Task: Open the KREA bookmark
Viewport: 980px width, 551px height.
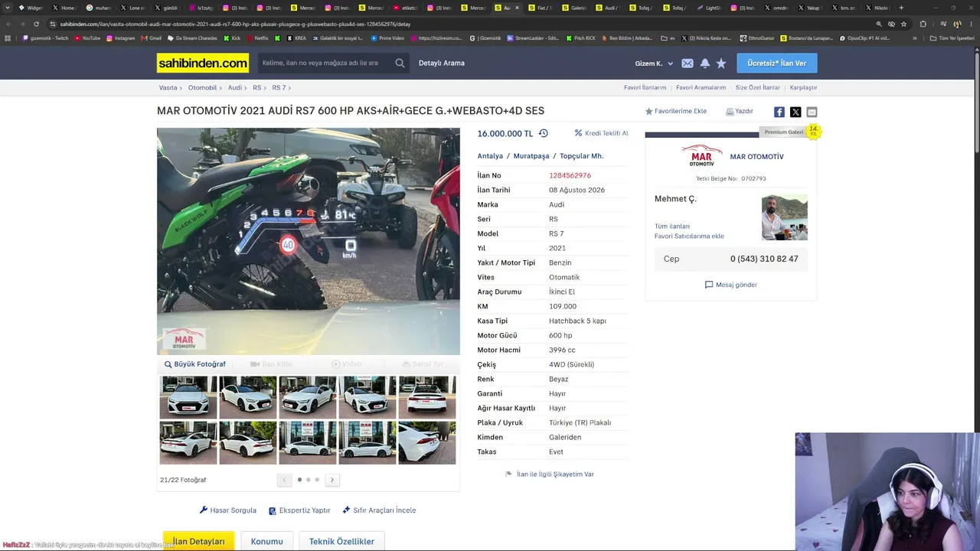Action: (x=296, y=38)
